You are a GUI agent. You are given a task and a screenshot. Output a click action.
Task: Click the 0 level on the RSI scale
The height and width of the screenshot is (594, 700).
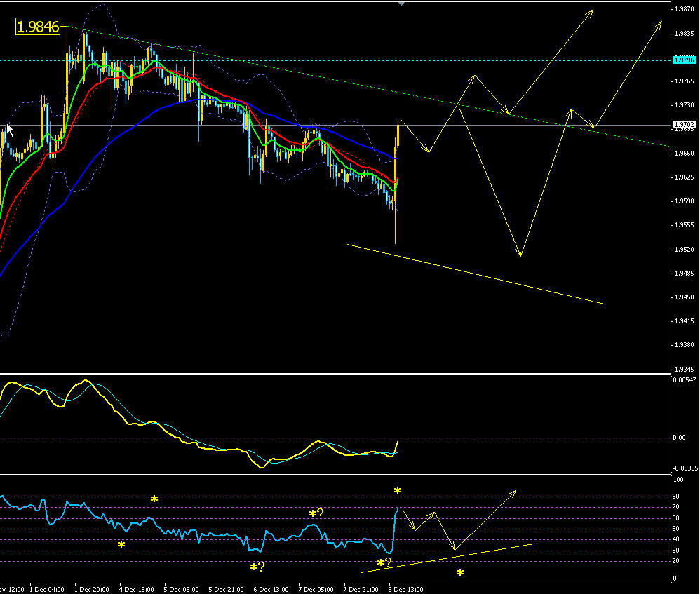[x=675, y=579]
